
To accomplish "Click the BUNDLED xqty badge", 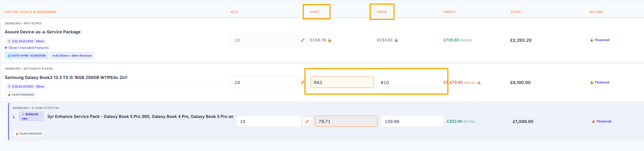I will (31, 116).
